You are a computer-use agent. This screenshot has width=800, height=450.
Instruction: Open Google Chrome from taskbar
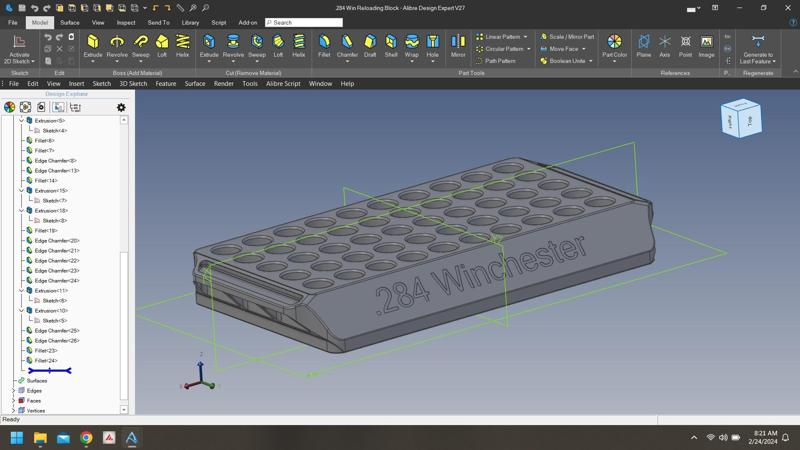pyautogui.click(x=86, y=438)
